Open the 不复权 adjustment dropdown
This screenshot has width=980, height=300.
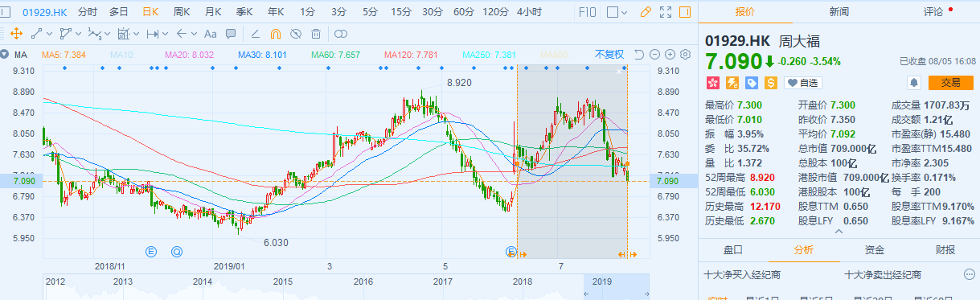tap(609, 55)
